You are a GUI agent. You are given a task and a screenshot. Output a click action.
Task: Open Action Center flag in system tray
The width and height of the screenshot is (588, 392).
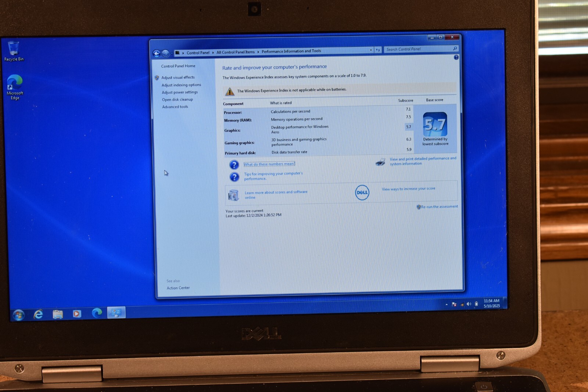pos(454,304)
